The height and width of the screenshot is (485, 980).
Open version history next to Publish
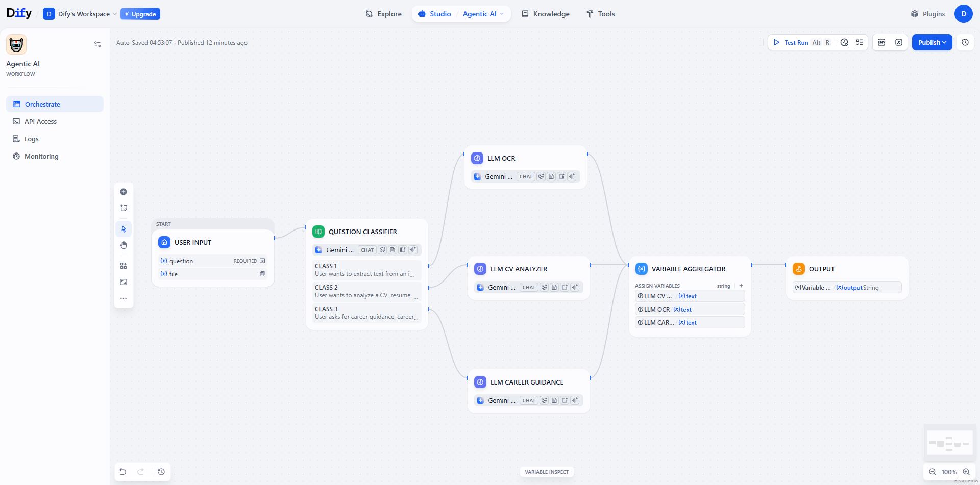pyautogui.click(x=965, y=42)
